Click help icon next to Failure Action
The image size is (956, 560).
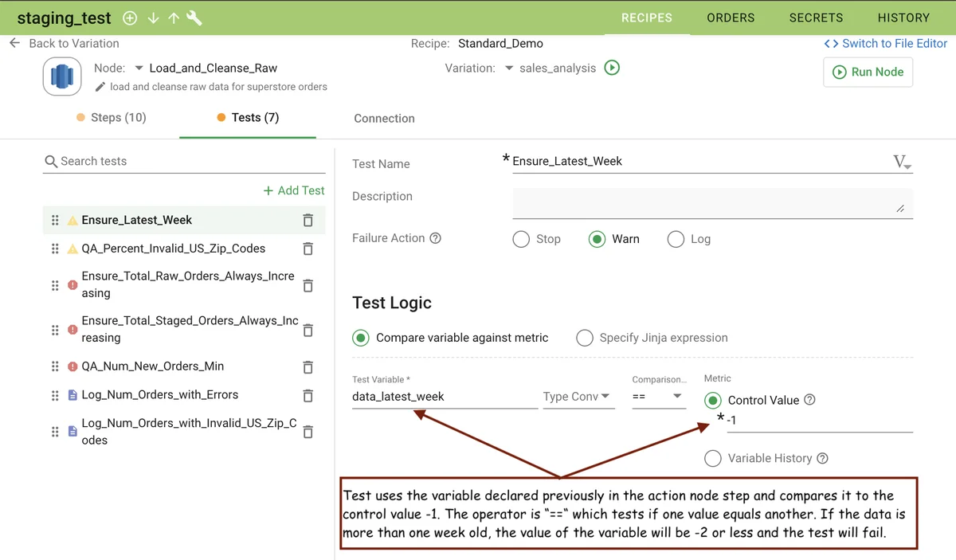[x=435, y=238]
